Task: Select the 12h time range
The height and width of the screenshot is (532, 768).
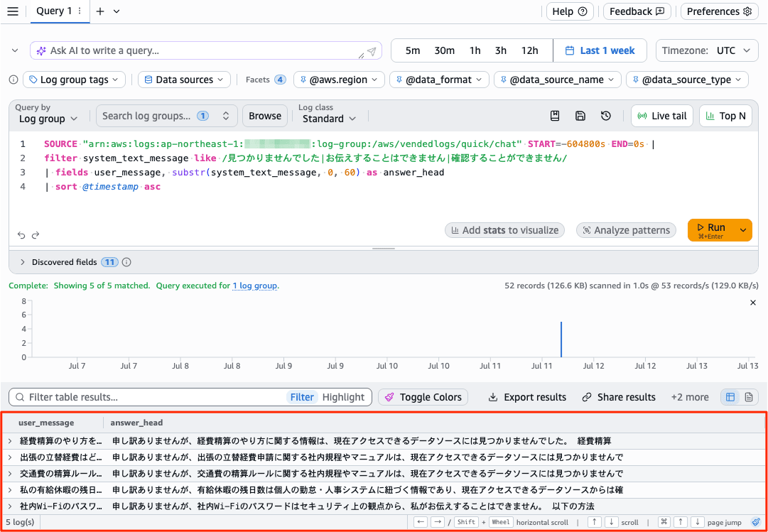Action: coord(529,50)
